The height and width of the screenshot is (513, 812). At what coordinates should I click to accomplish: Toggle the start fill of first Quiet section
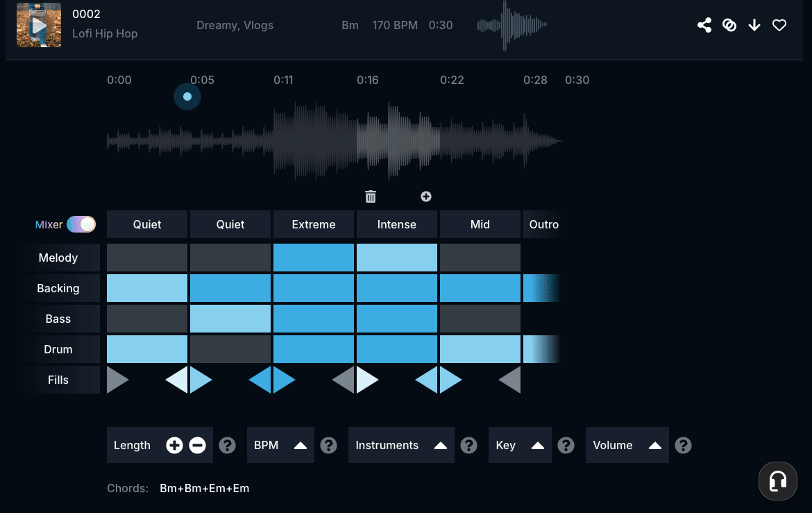click(x=117, y=380)
